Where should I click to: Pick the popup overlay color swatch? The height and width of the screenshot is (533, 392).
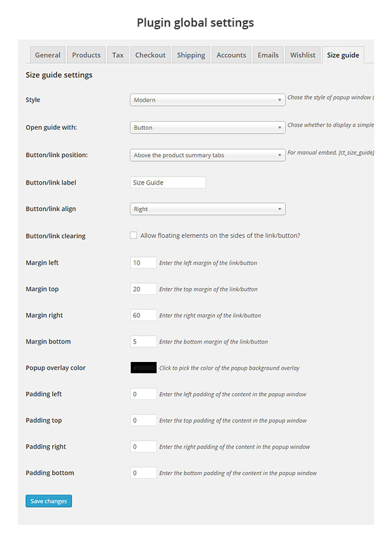[x=143, y=368]
